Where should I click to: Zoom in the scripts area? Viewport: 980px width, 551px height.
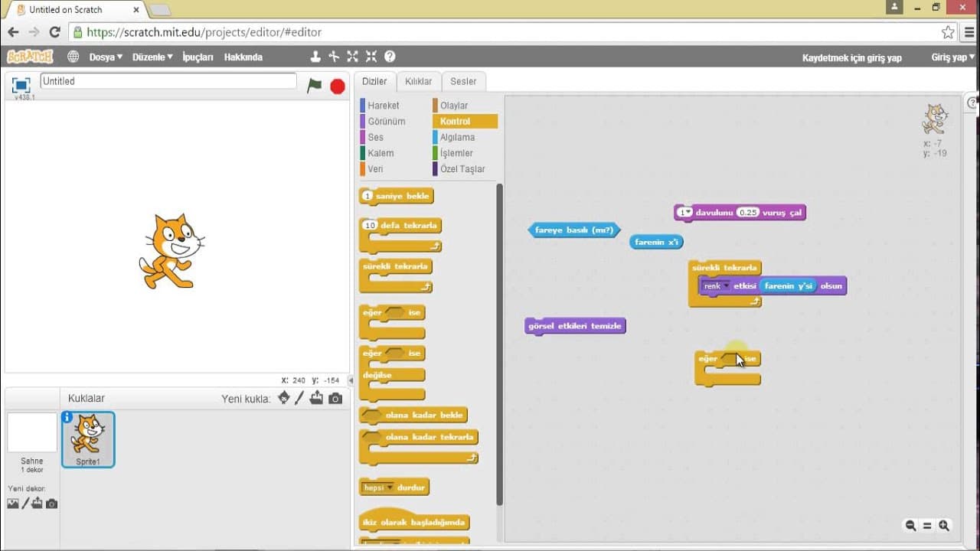[944, 526]
